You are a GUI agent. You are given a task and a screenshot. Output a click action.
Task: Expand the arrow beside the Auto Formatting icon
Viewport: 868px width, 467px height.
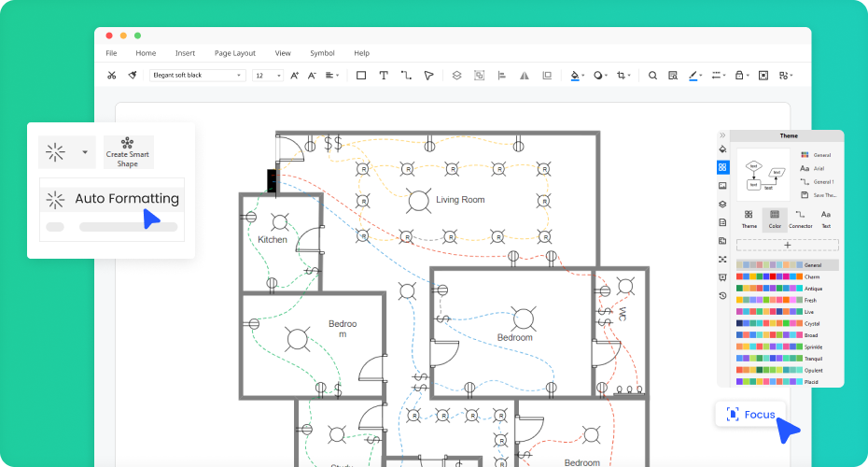(x=85, y=152)
